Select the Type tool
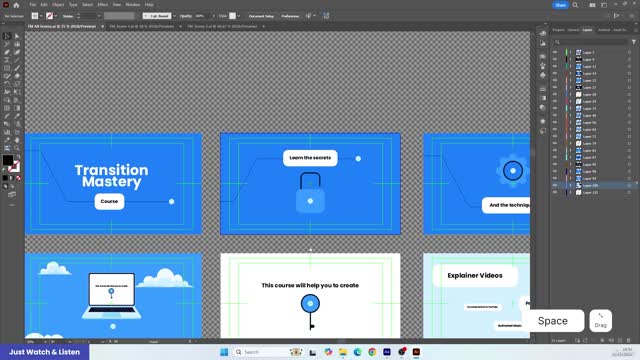This screenshot has width=640, height=360. click(7, 60)
